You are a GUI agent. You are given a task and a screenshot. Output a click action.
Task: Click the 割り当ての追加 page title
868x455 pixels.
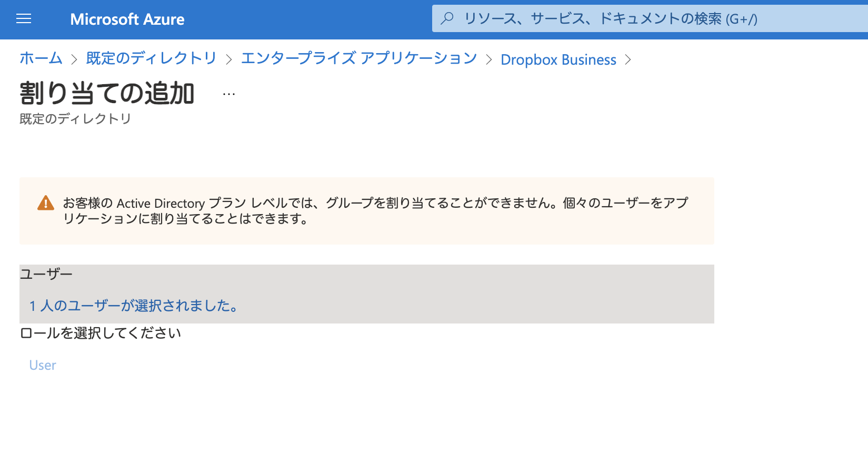107,93
